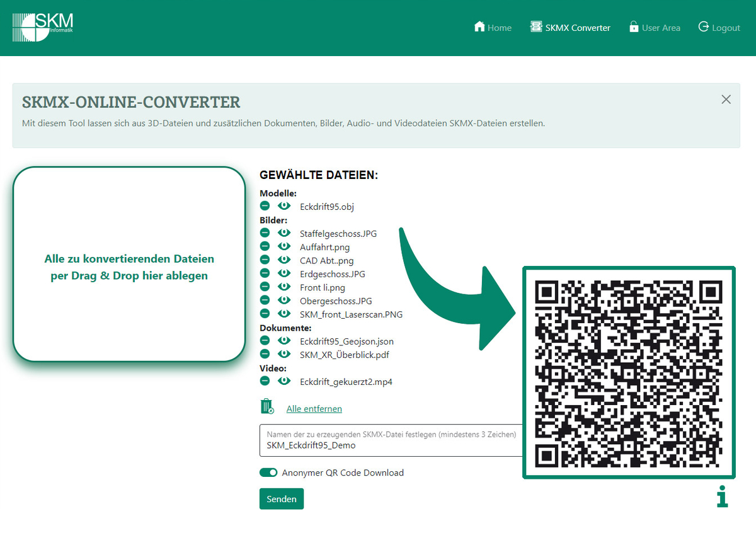Click the 'GEWÄHLTE DATEIEN:' heading

click(x=319, y=175)
